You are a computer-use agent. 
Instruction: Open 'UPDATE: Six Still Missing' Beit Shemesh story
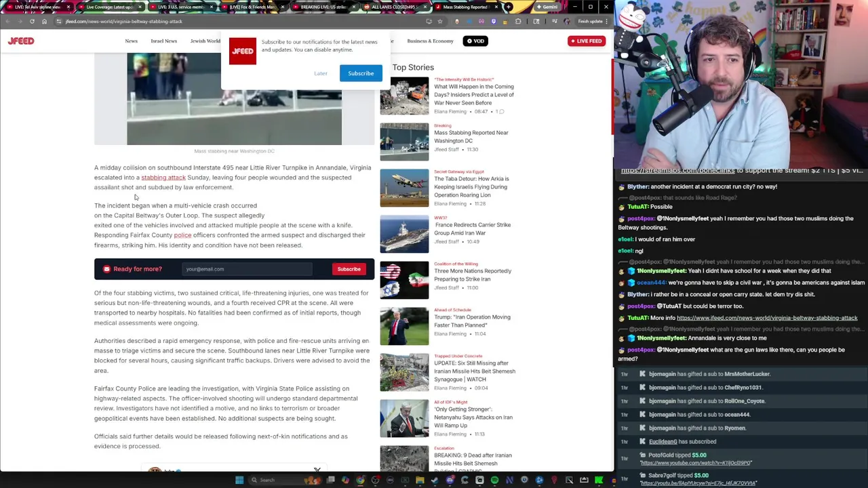pos(475,371)
